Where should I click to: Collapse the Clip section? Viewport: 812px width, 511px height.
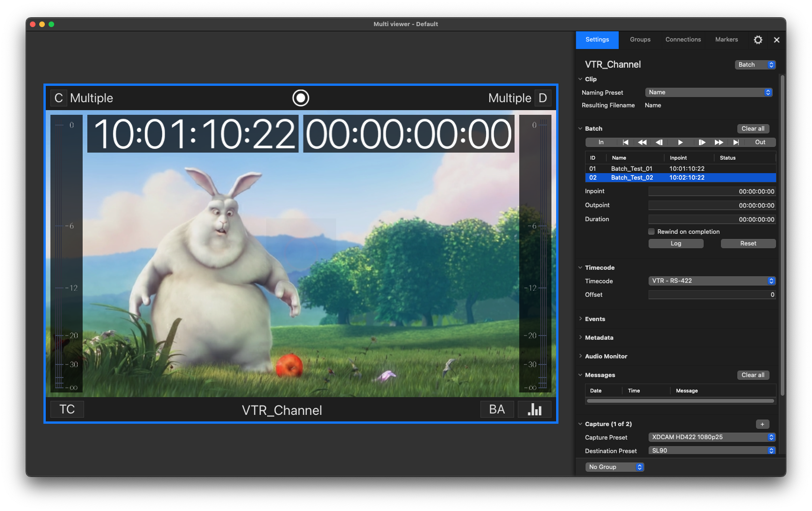(x=580, y=79)
